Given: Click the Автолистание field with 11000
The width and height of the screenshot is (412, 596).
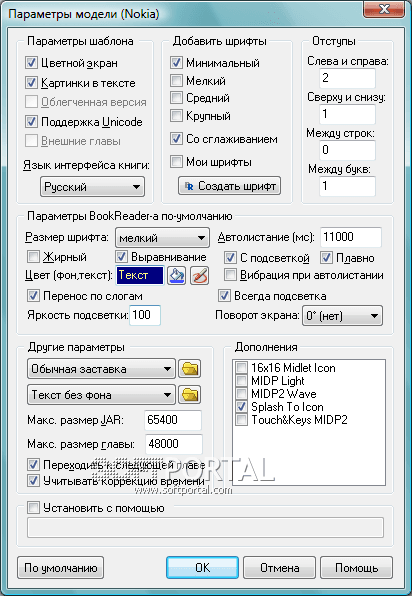Looking at the screenshot, I should 351,237.
